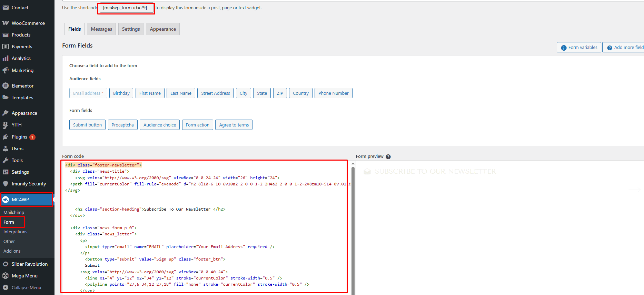The image size is (644, 295).
Task: Insert the Procaptcha field
Action: (123, 125)
